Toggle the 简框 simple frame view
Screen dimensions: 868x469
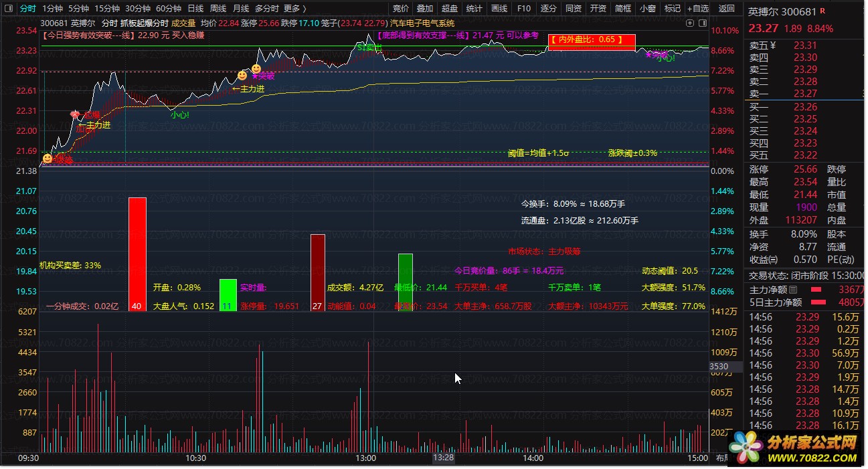tap(622, 9)
